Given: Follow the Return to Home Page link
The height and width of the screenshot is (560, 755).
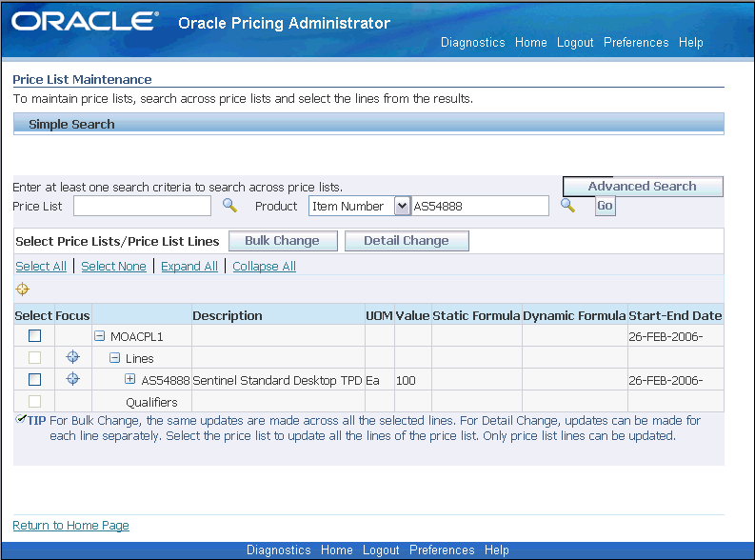Looking at the screenshot, I should point(70,526).
